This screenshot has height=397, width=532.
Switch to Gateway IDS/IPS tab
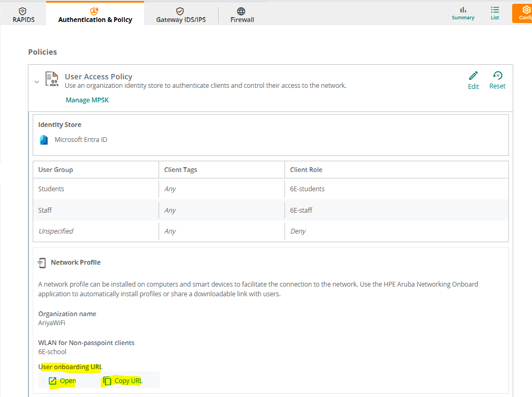(x=181, y=15)
